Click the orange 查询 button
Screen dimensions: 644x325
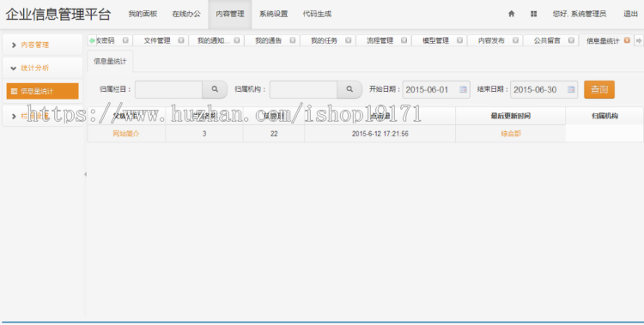pos(599,89)
